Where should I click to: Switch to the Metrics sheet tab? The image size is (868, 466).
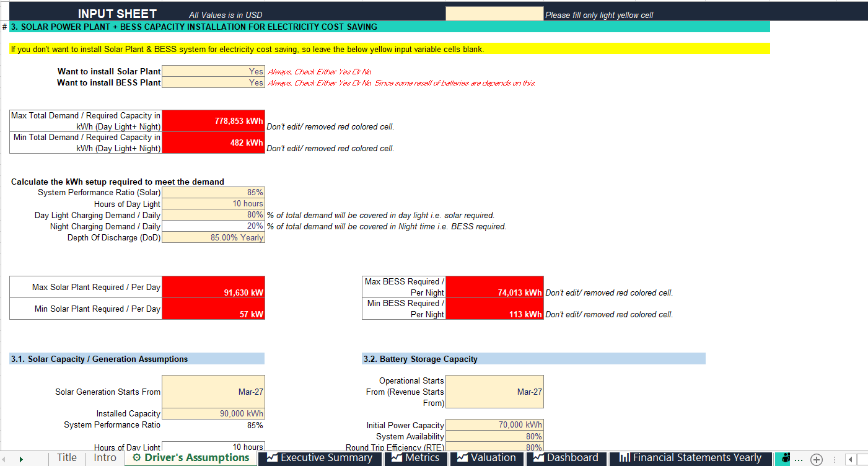pos(414,458)
